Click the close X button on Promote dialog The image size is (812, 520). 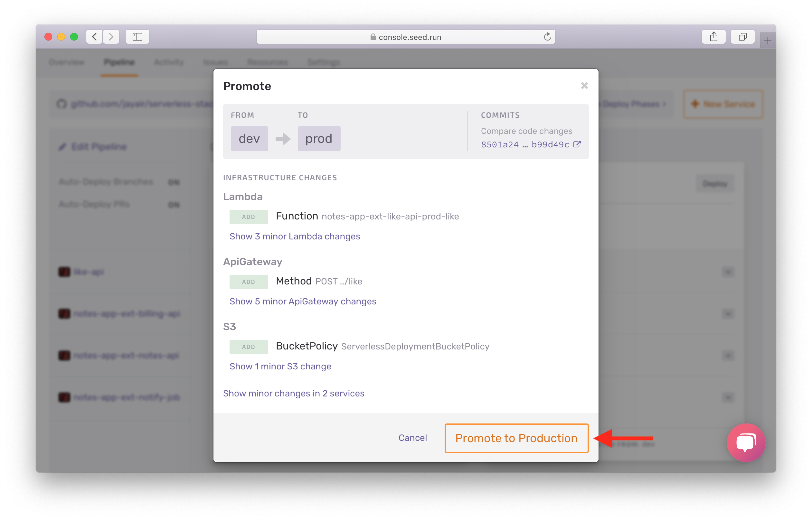pos(585,86)
